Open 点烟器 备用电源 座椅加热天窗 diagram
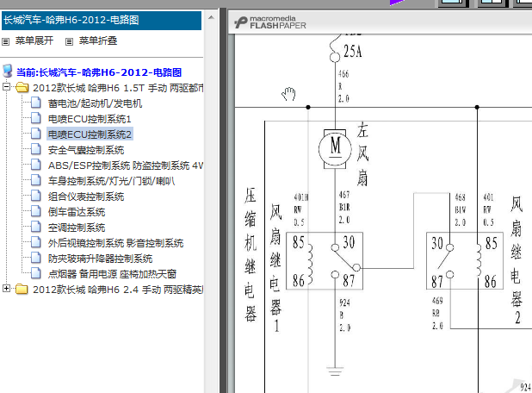Viewport: 532px width, 393px height. (x=112, y=274)
